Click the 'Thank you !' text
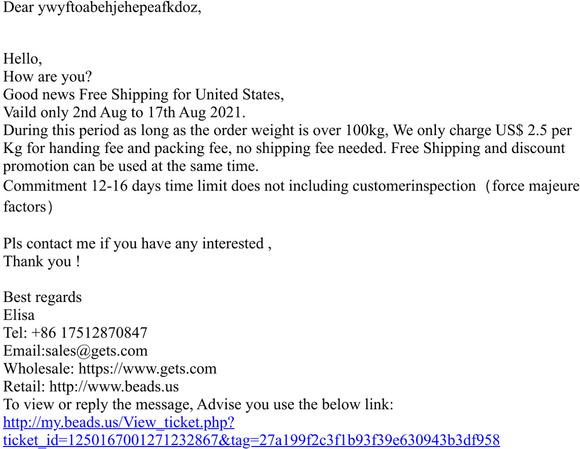Screen dimensions: 580x449 pos(41,261)
